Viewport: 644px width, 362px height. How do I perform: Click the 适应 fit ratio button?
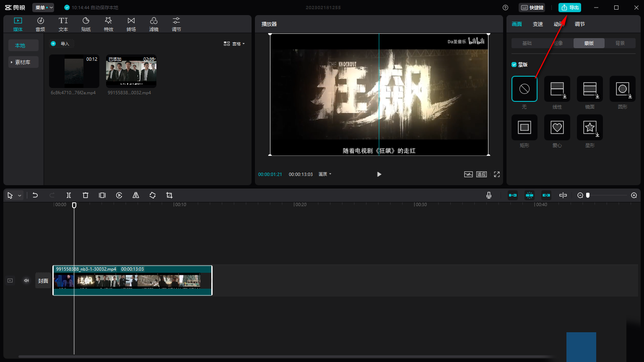(481, 174)
